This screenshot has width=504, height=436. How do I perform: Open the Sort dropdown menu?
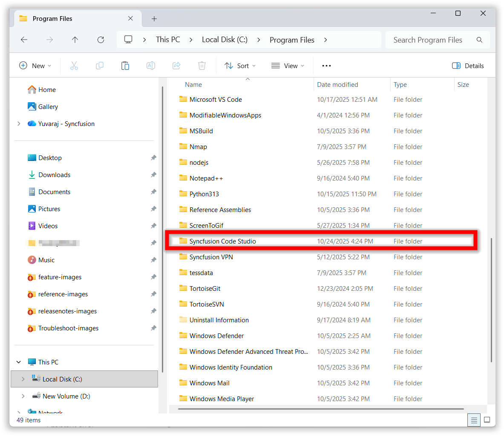coord(240,66)
